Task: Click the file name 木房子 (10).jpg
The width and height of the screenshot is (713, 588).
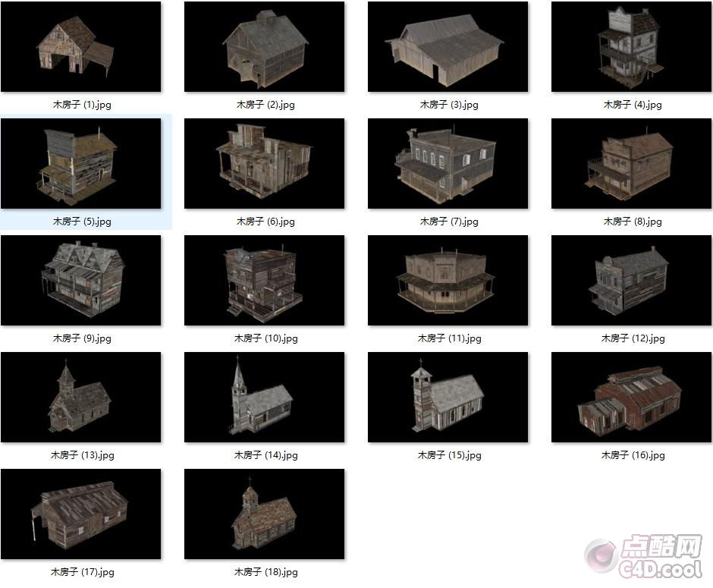Action: (265, 338)
